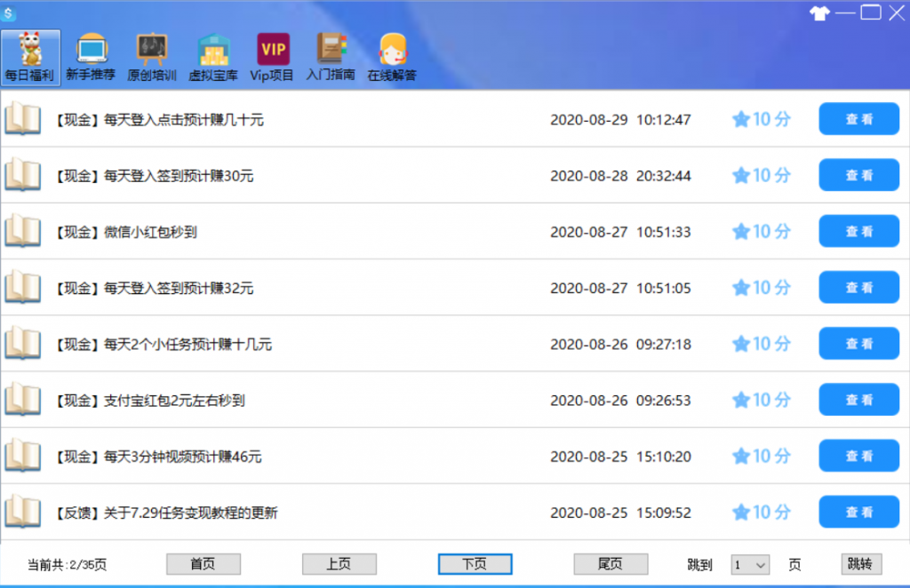View 支付宝红包2元左右秒到 with 查看 button
This screenshot has width=910, height=588.
(859, 400)
